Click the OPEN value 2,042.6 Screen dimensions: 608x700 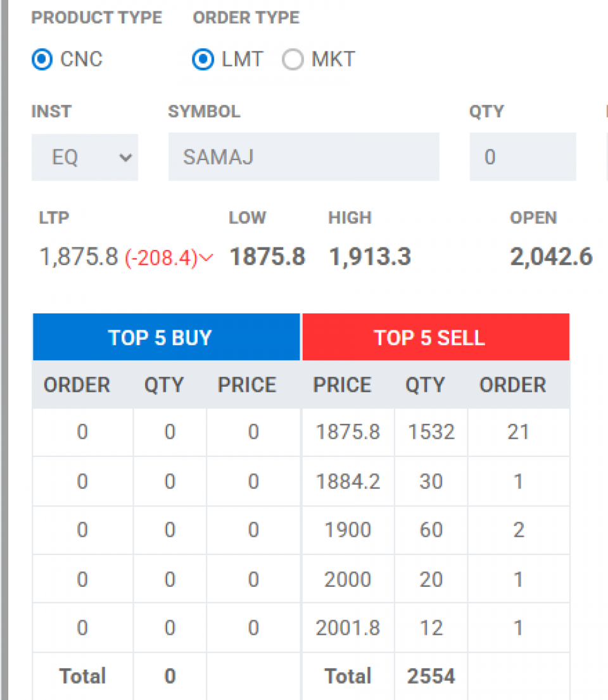(550, 258)
